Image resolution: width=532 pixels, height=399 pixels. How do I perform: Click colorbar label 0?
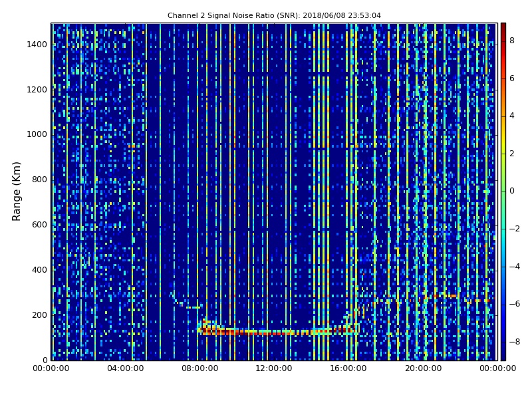512,191
